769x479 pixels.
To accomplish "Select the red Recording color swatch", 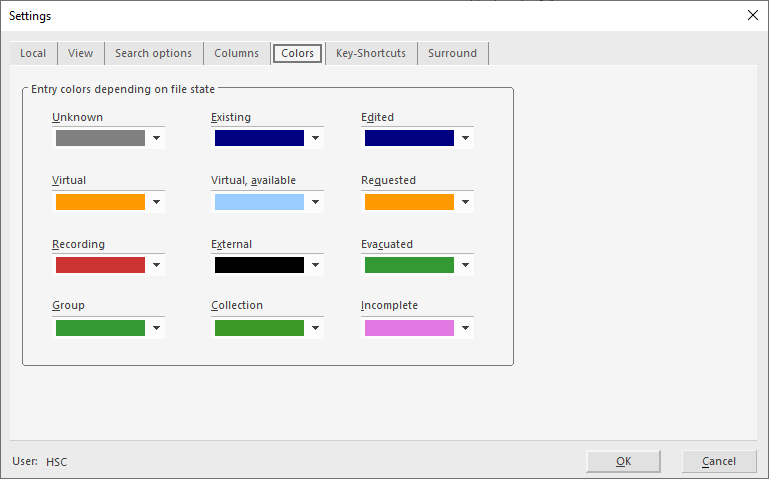I will [100, 265].
